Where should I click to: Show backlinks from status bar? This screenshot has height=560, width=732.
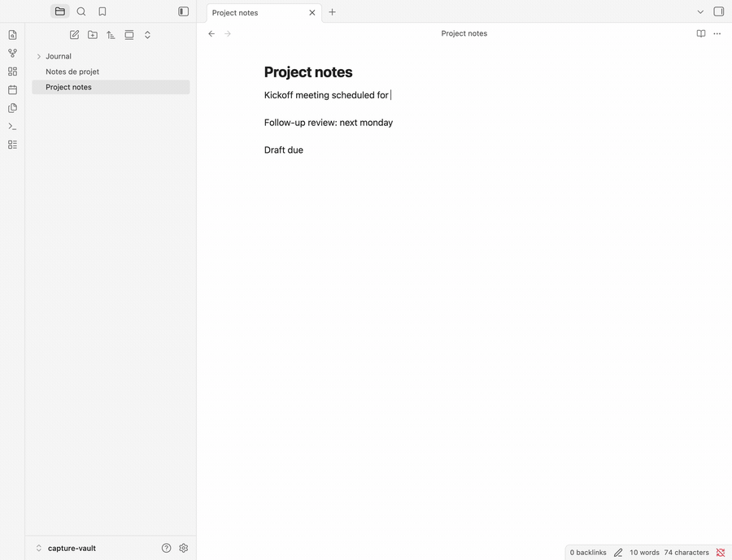point(588,553)
